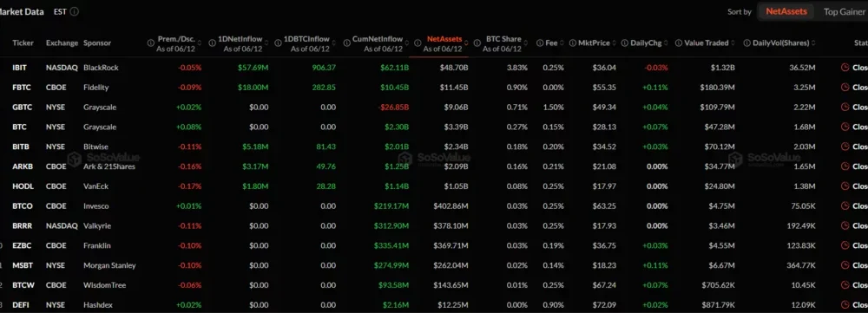Click the info icon before Prem./Dsc. header

[x=150, y=43]
